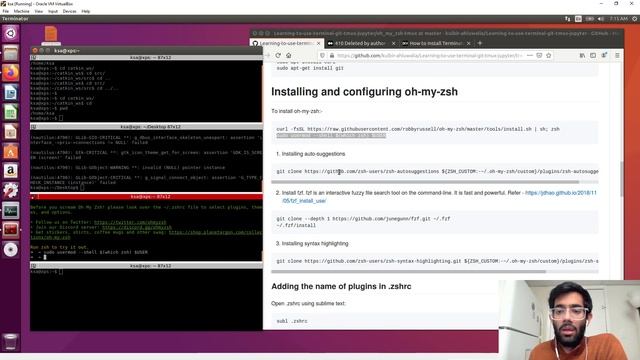
Task: Open the jdhao.github.io fzf install link
Action: click(439, 197)
